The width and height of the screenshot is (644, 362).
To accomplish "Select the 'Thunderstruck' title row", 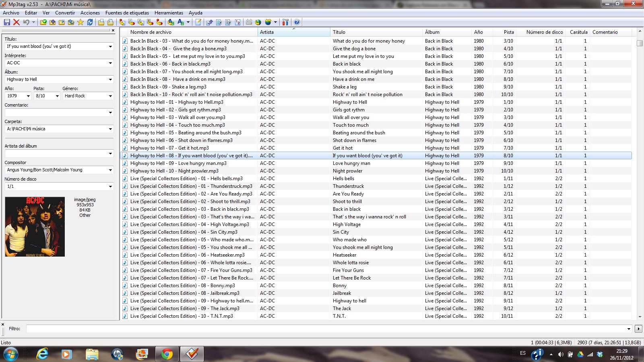I will (376, 186).
